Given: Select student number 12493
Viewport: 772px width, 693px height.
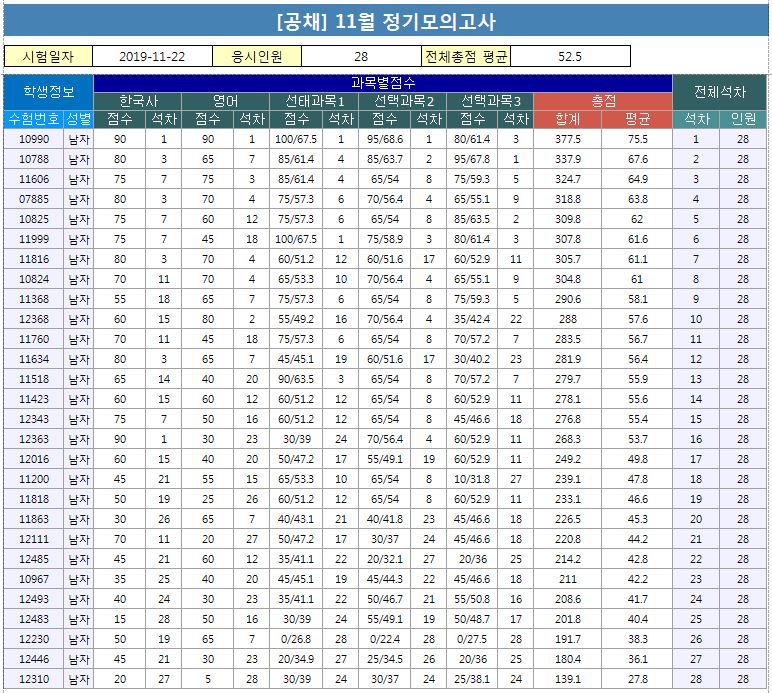Looking at the screenshot, I should point(33,599).
